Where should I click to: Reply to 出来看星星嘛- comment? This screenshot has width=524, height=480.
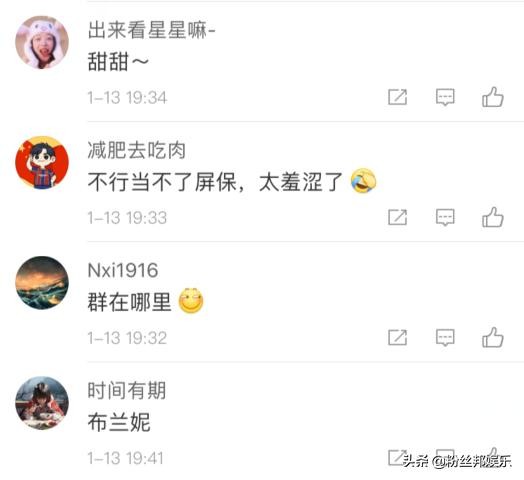coord(445,97)
